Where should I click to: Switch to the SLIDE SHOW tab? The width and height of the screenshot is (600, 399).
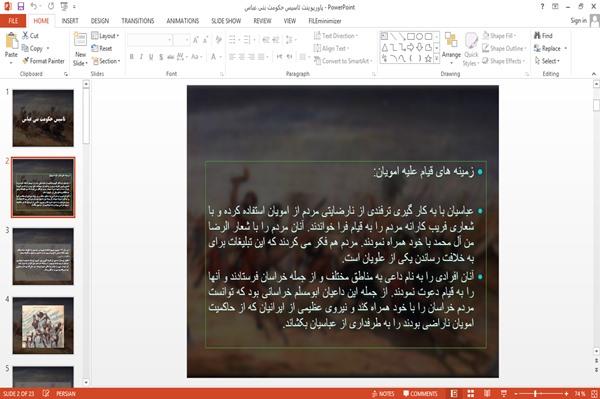coord(226,21)
